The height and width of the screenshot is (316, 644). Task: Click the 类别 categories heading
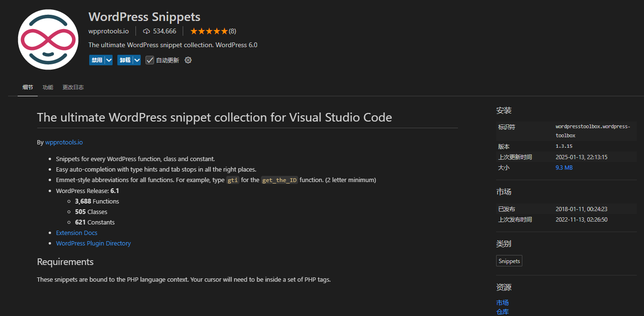tap(504, 244)
